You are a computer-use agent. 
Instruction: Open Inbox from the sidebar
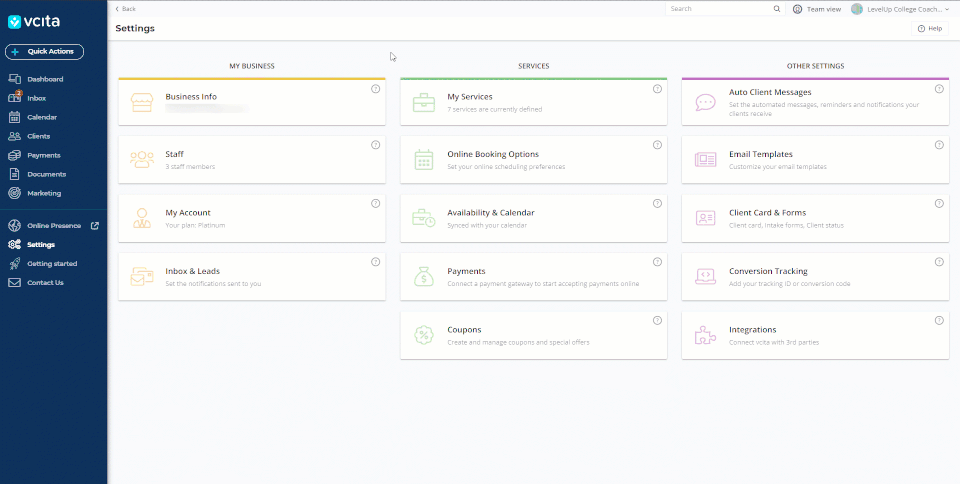pyautogui.click(x=37, y=98)
